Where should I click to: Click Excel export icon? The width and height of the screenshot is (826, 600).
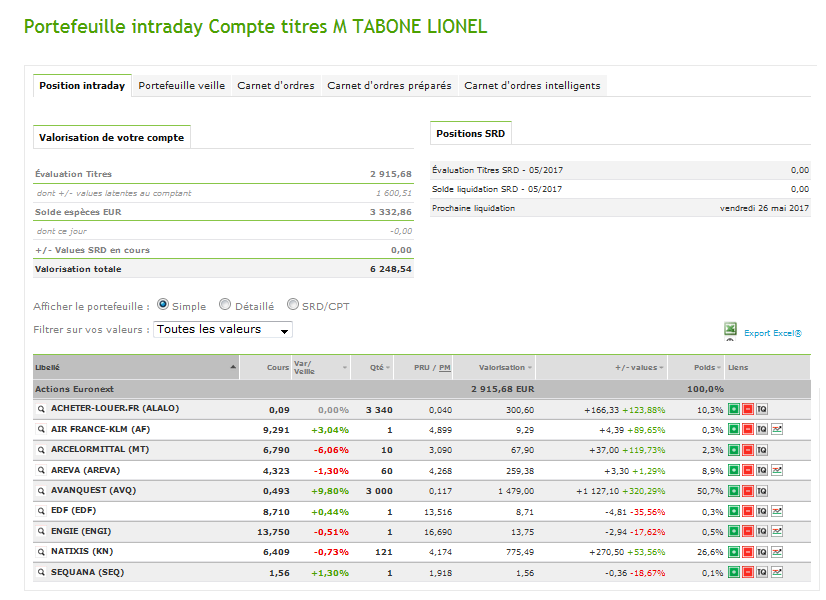tap(731, 330)
